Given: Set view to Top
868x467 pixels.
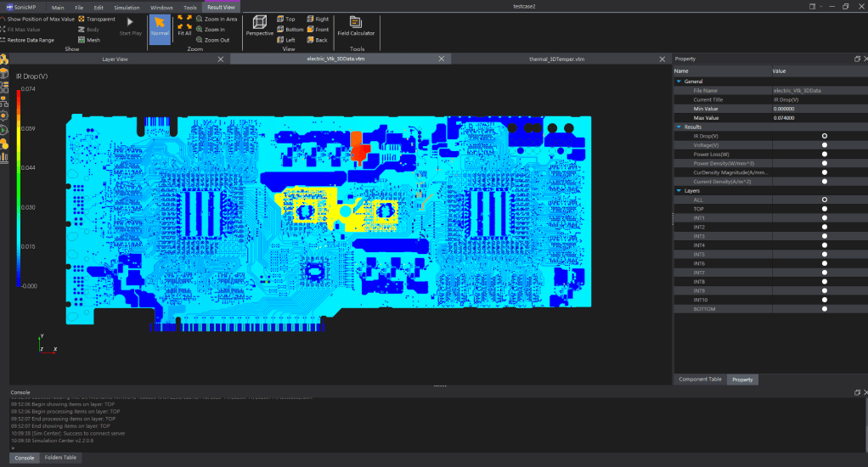Looking at the screenshot, I should [286, 19].
